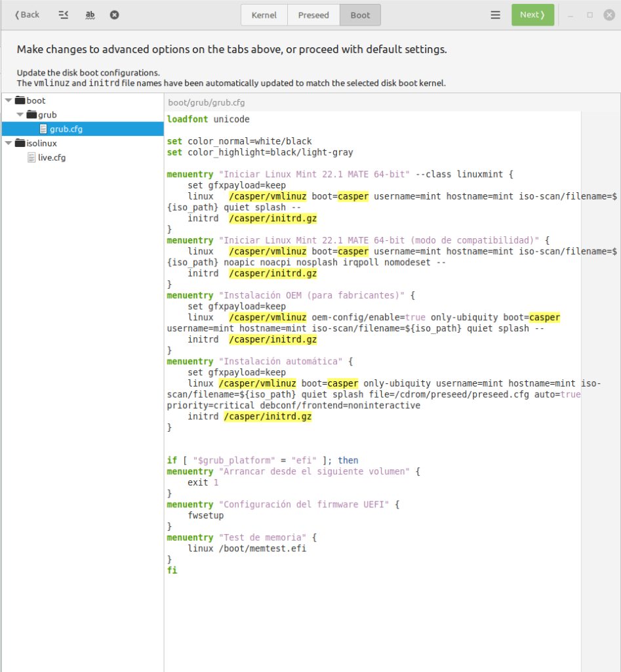This screenshot has height=672, width=621.
Task: Click 'noapic noacpi nosplash irqpoll nomodeset' line
Action: point(307,262)
